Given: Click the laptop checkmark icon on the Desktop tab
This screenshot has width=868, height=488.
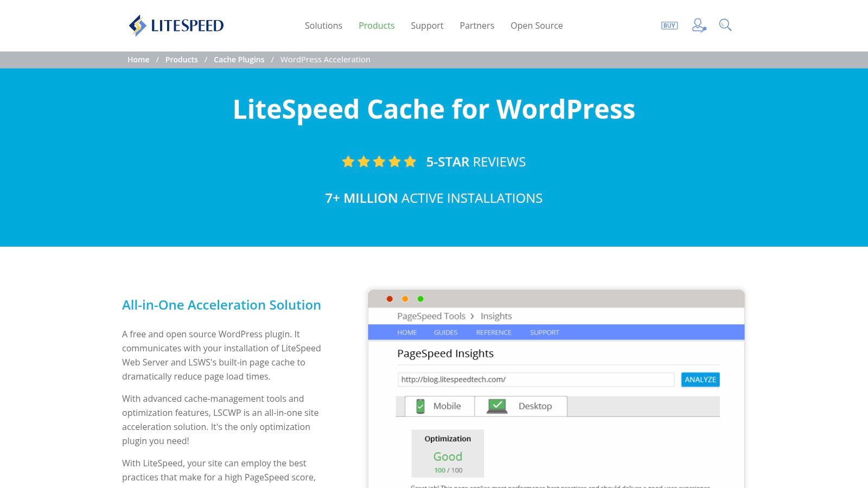Looking at the screenshot, I should click(497, 406).
